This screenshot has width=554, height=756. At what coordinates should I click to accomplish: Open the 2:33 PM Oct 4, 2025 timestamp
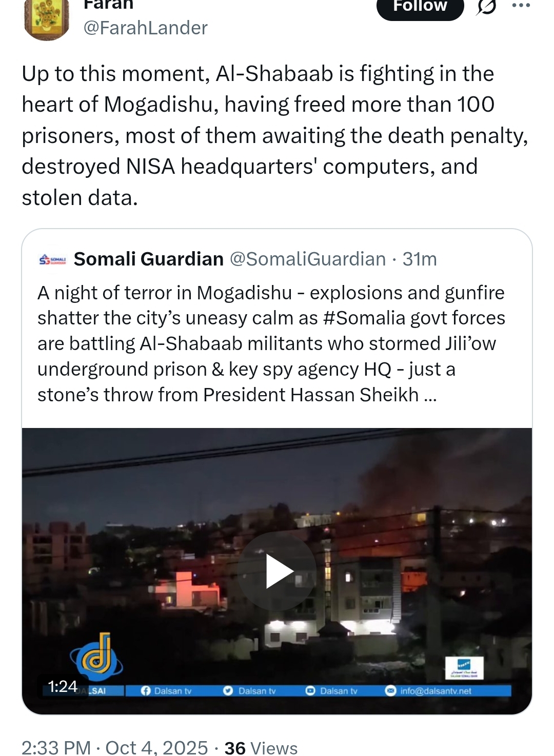[115, 748]
